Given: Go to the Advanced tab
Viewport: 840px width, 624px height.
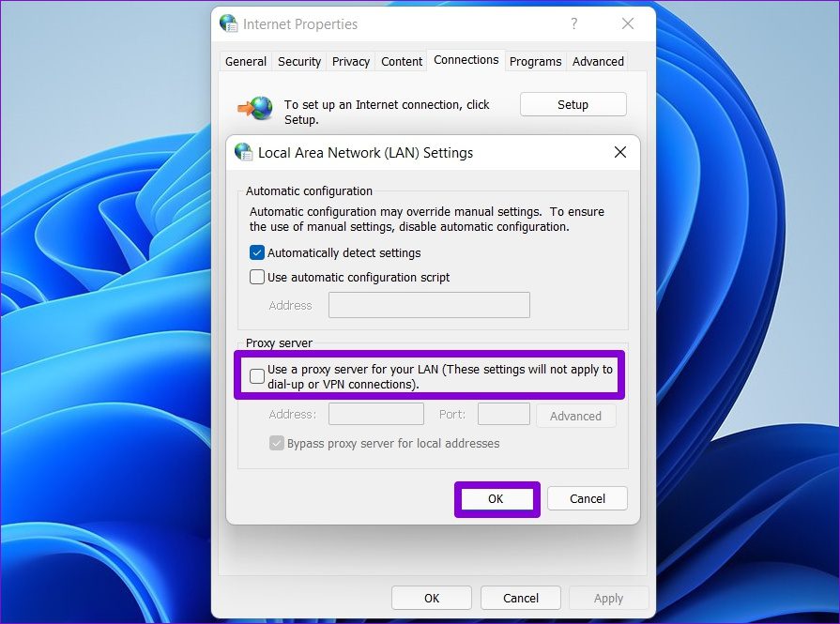Looking at the screenshot, I should coord(597,61).
